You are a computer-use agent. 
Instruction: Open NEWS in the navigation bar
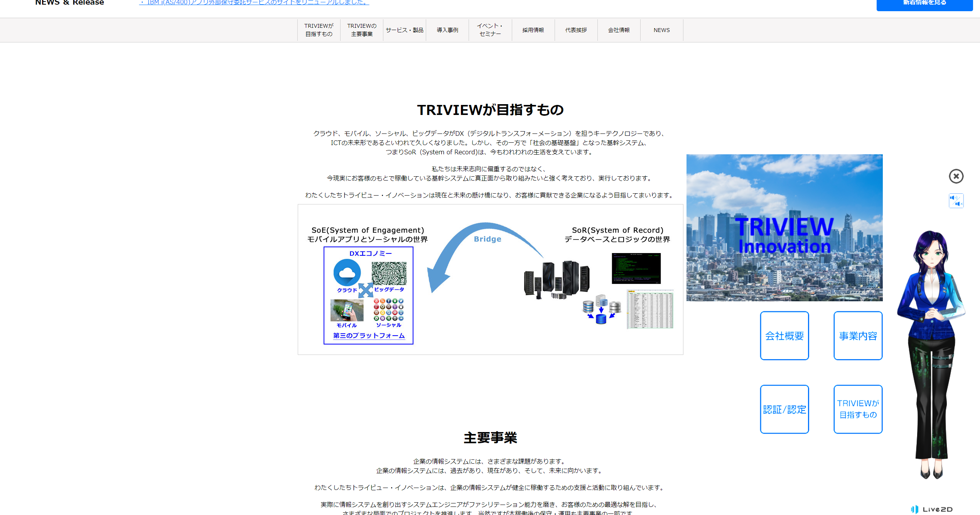(x=662, y=30)
